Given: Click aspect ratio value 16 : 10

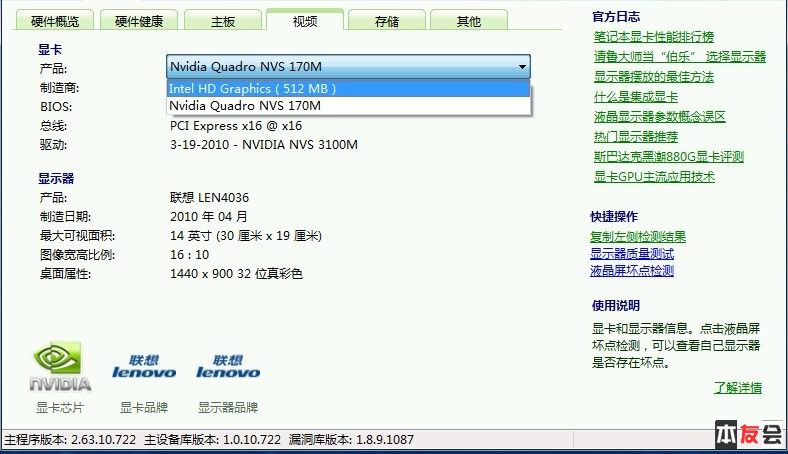Looking at the screenshot, I should pyautogui.click(x=189, y=255).
